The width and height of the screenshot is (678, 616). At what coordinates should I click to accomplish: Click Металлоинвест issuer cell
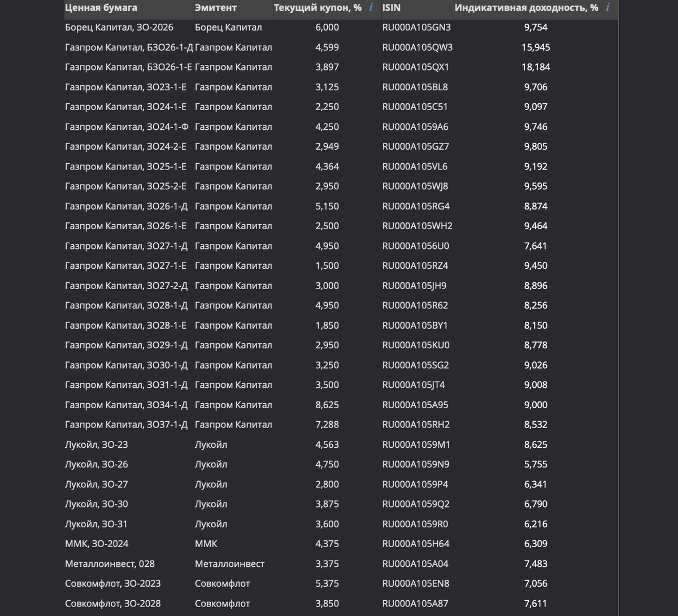pyautogui.click(x=229, y=564)
